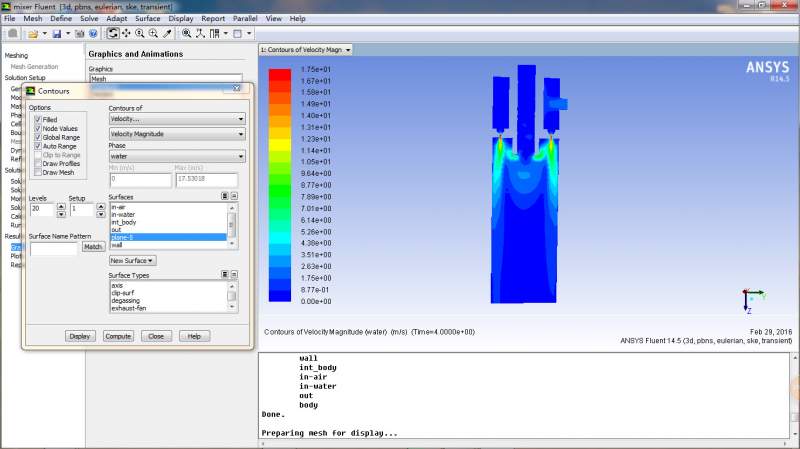800x449 pixels.
Task: Click the Close button in Contours dialog
Action: click(156, 336)
